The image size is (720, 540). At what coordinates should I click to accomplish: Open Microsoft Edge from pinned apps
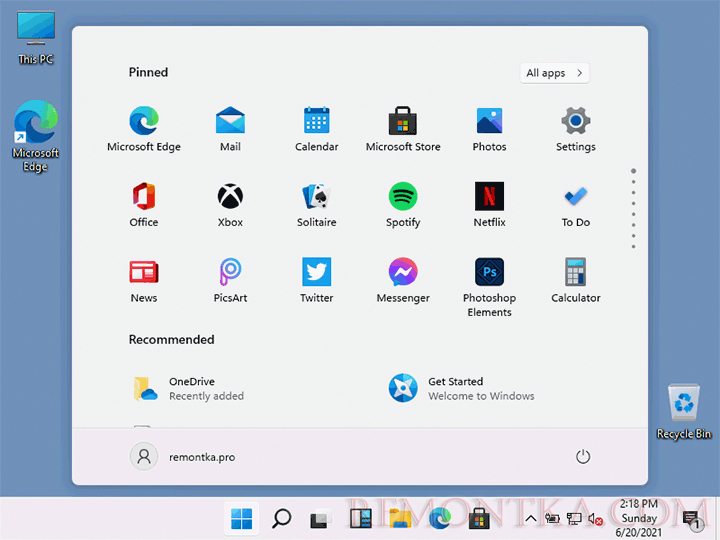144,129
